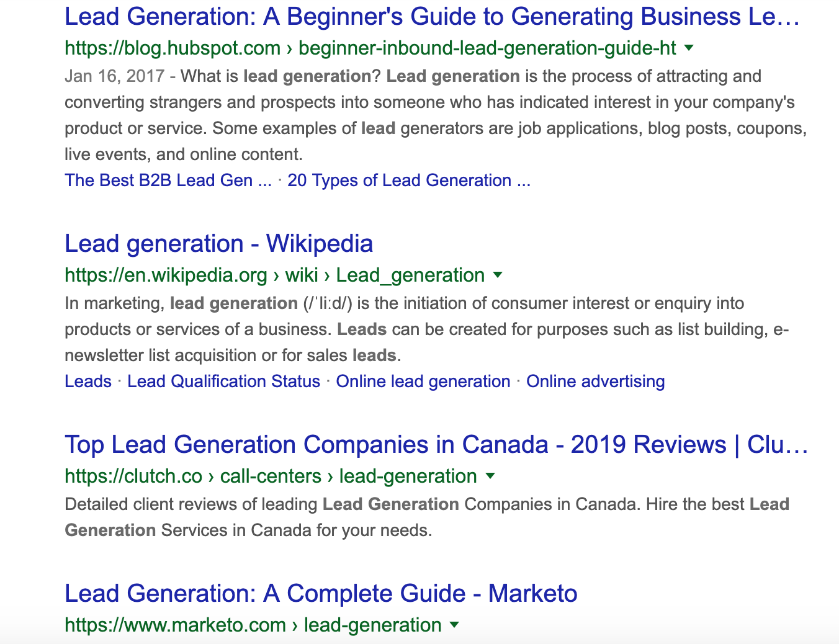Click the snippet line starting "converting strangers and prospects"

point(429,102)
